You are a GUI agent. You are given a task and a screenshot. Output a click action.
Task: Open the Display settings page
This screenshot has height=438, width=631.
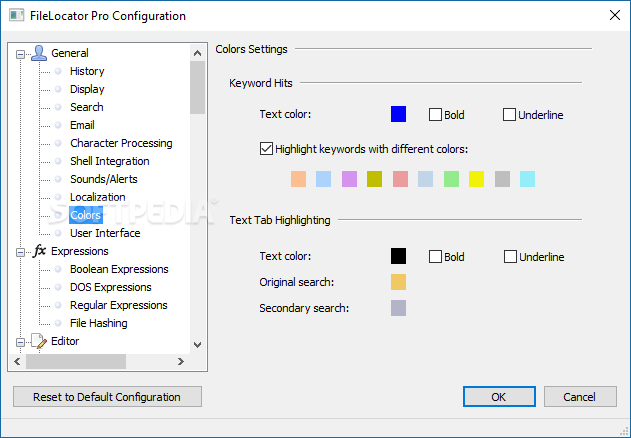point(87,89)
